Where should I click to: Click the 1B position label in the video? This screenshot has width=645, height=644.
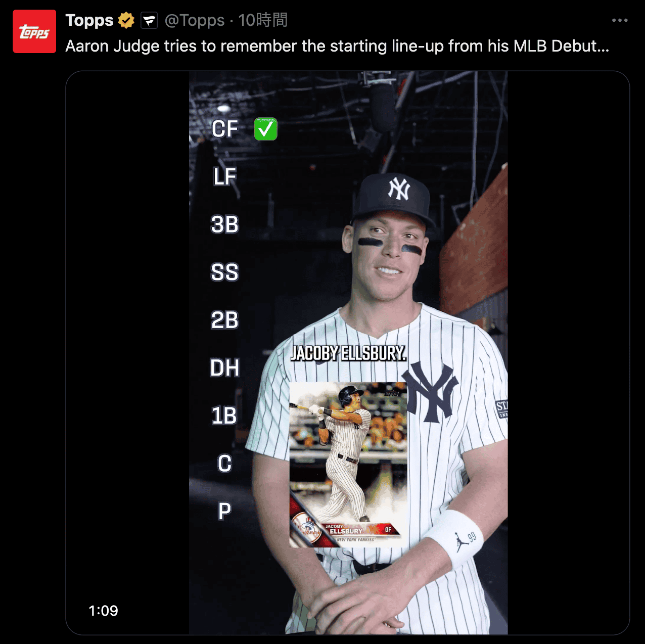pos(225,416)
